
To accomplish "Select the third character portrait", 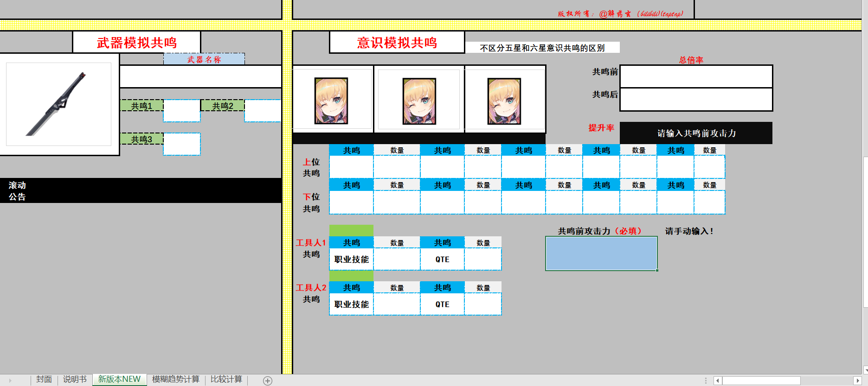I will (x=504, y=101).
